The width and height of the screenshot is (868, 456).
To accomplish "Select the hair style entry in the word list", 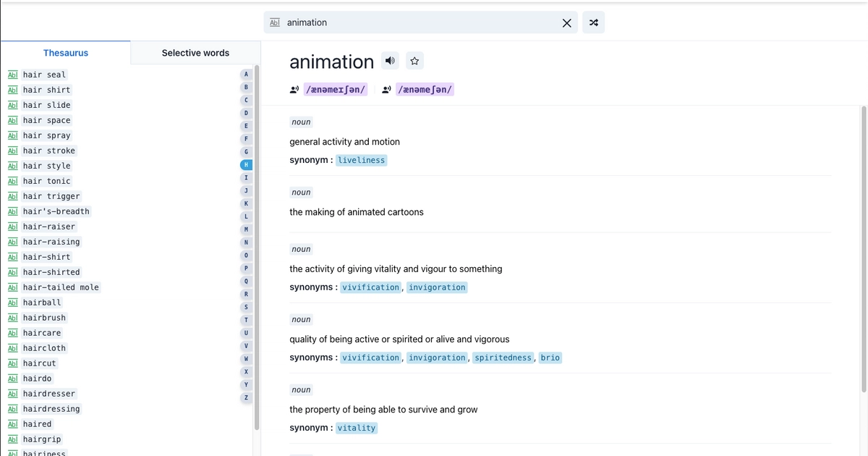I will pos(46,165).
